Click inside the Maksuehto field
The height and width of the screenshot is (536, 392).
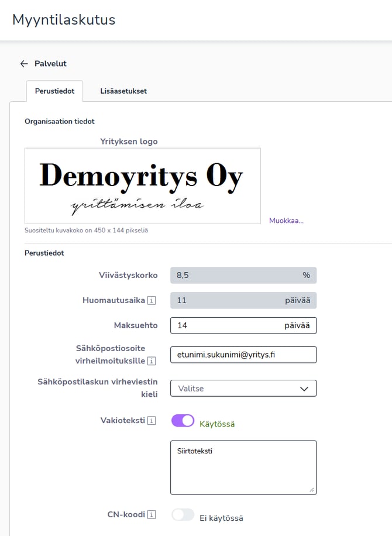243,325
